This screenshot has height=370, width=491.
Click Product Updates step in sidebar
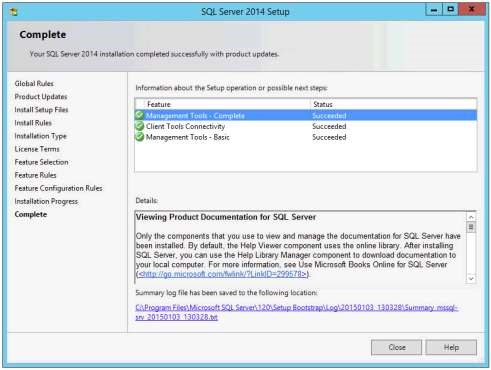click(x=41, y=97)
